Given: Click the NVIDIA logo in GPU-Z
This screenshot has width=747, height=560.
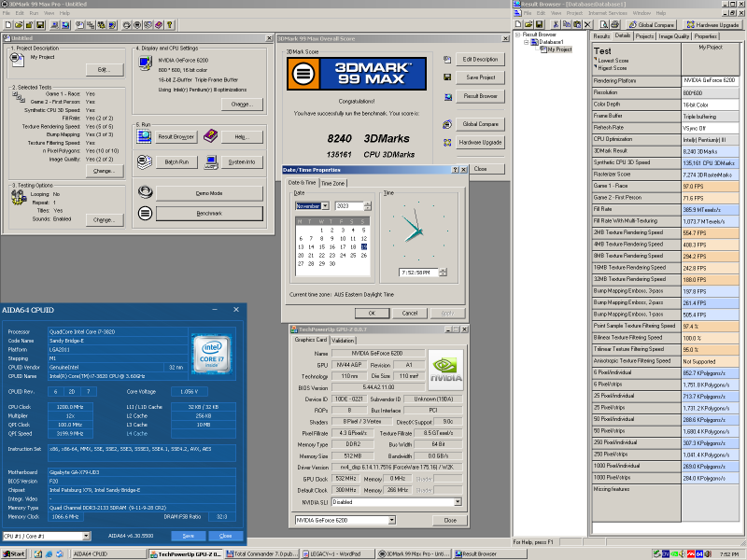Looking at the screenshot, I should point(445,370).
